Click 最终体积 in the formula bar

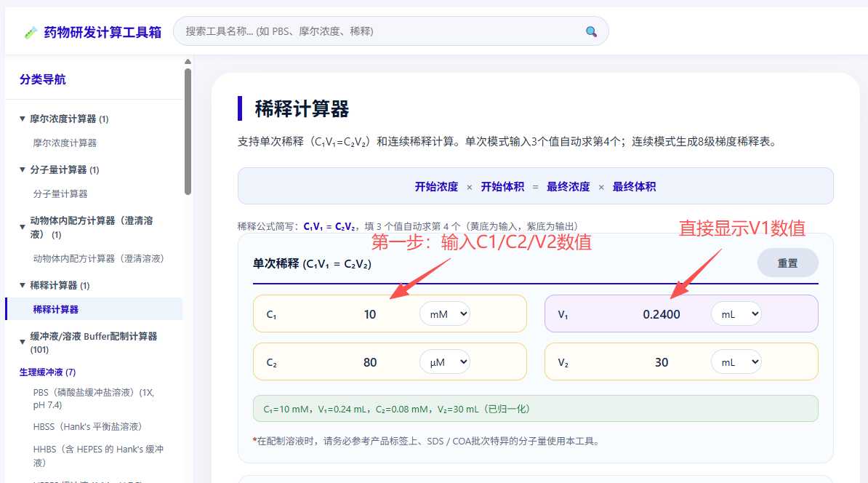click(634, 187)
